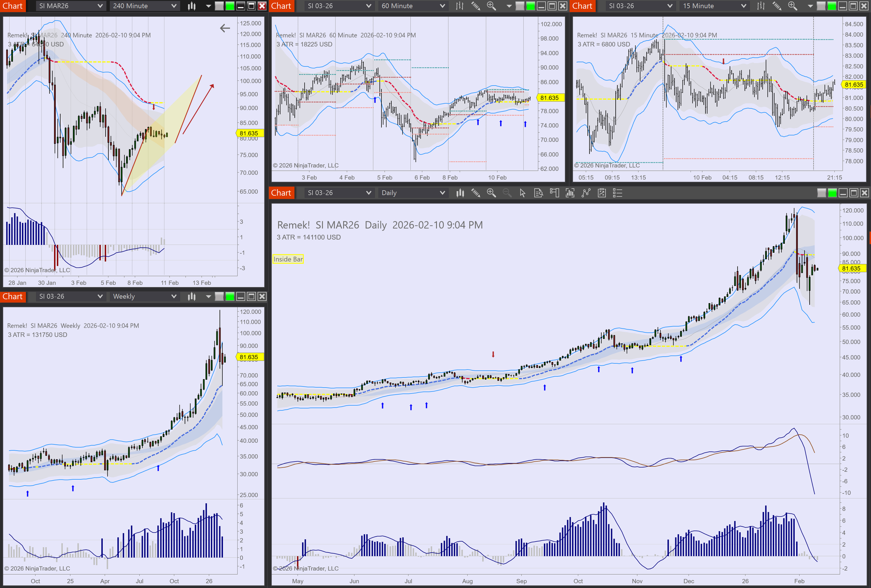
Task: Toggle green link button on Daily chart
Action: 832,193
